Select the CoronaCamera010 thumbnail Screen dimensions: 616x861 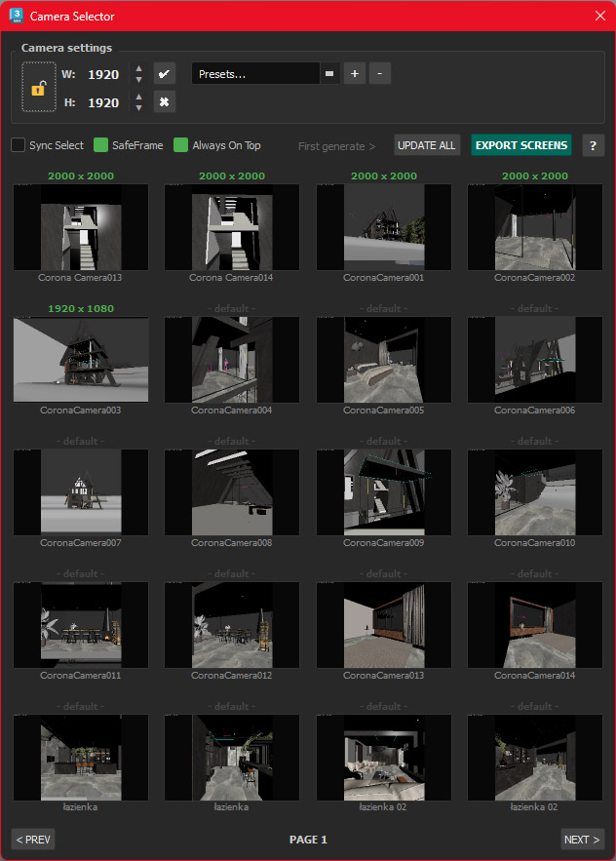535,492
